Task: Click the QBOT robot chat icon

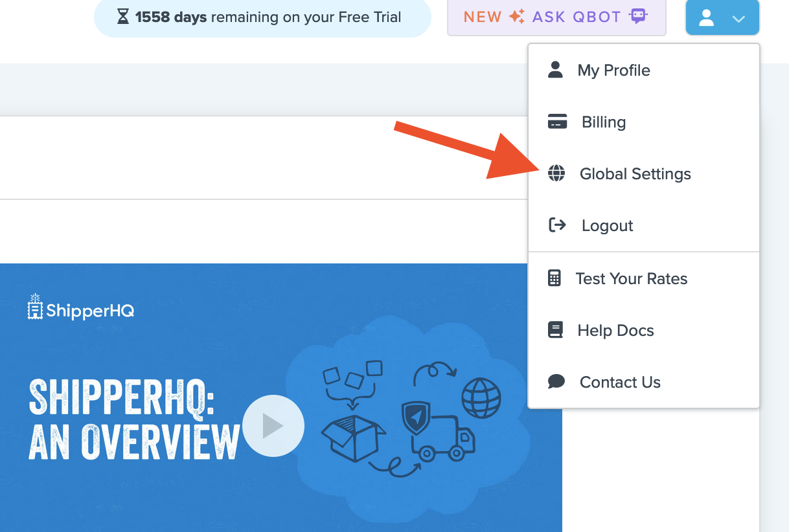Action: (x=638, y=17)
